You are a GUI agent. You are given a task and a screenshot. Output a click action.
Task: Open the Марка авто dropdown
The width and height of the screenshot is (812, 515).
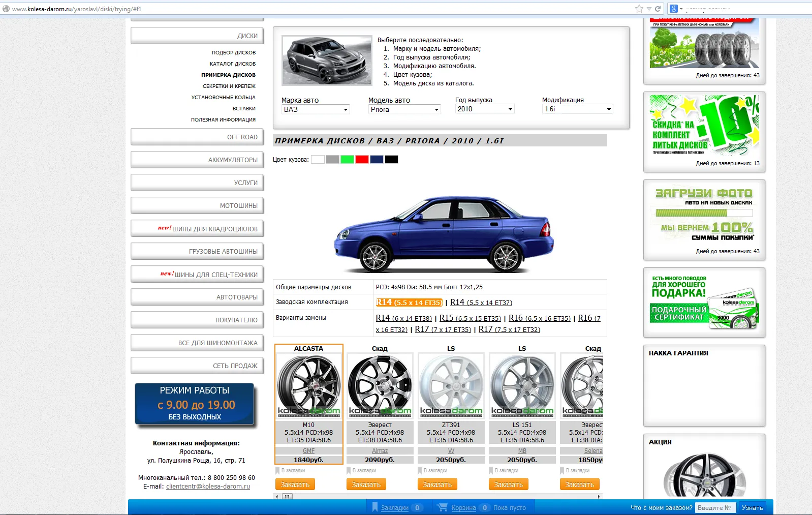pos(316,109)
